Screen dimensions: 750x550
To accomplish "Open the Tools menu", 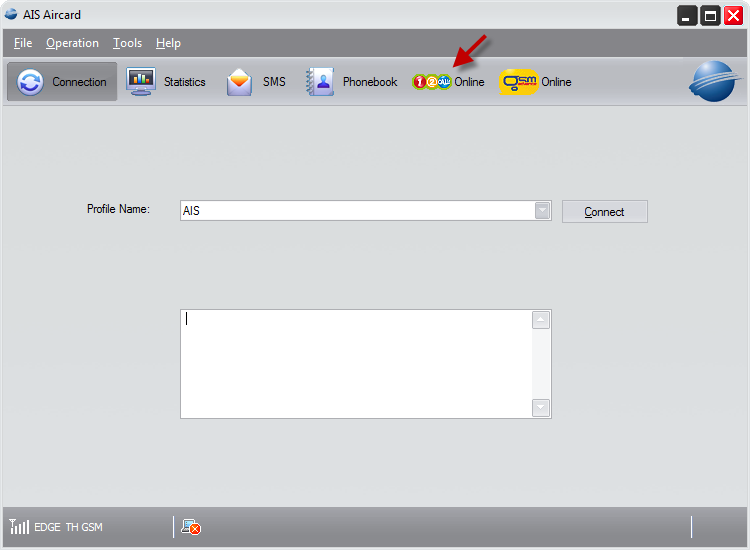I will pos(127,43).
